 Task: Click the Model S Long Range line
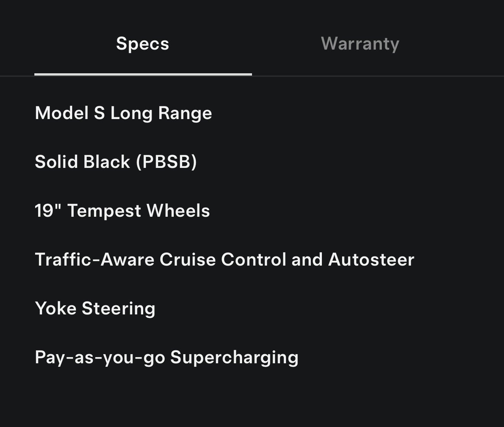point(123,113)
